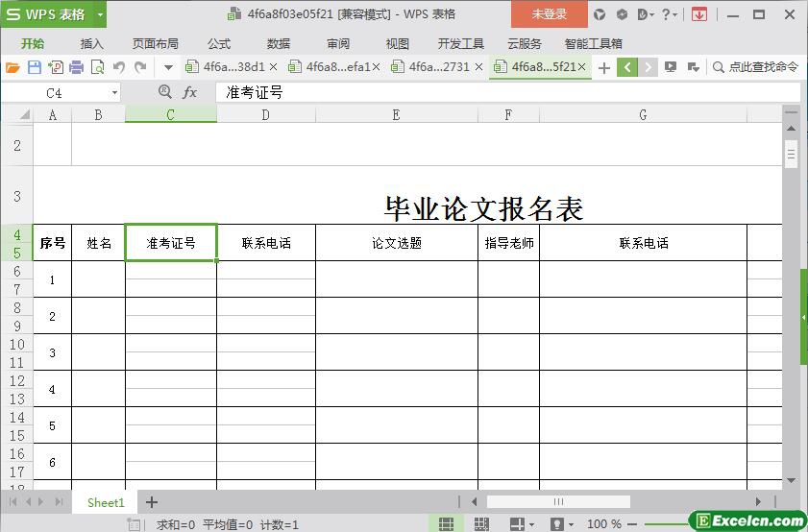Click the hexagon settings icon in title bar

click(622, 15)
